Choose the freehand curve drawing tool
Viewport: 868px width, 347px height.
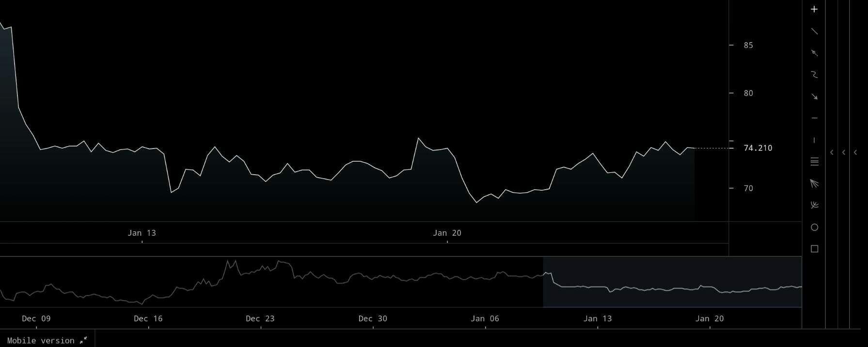pyautogui.click(x=814, y=75)
